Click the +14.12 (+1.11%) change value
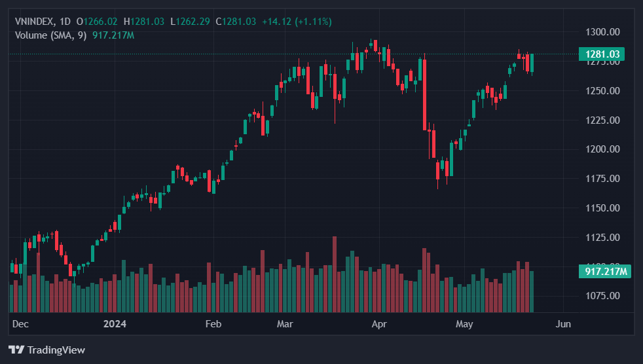The height and width of the screenshot is (364, 643). [x=297, y=22]
